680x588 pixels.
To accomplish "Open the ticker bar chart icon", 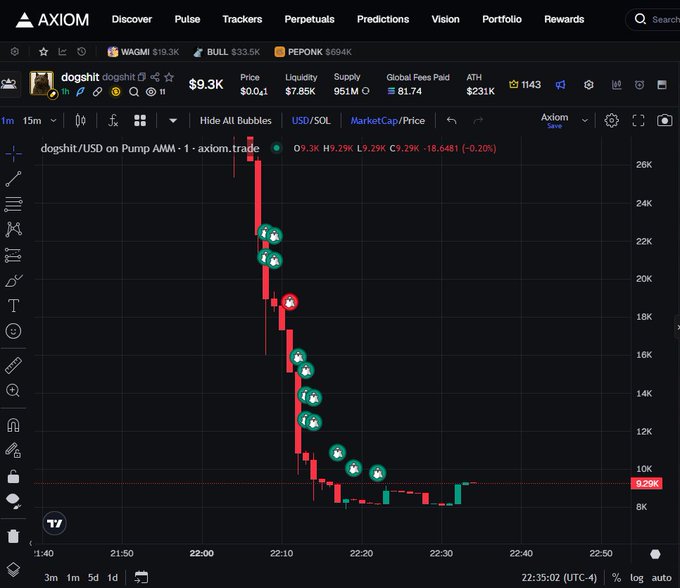I will tap(62, 52).
